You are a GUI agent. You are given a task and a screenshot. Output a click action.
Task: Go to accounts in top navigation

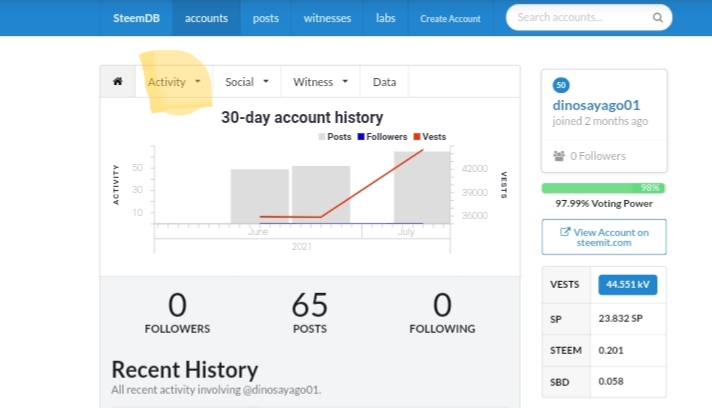coord(206,18)
